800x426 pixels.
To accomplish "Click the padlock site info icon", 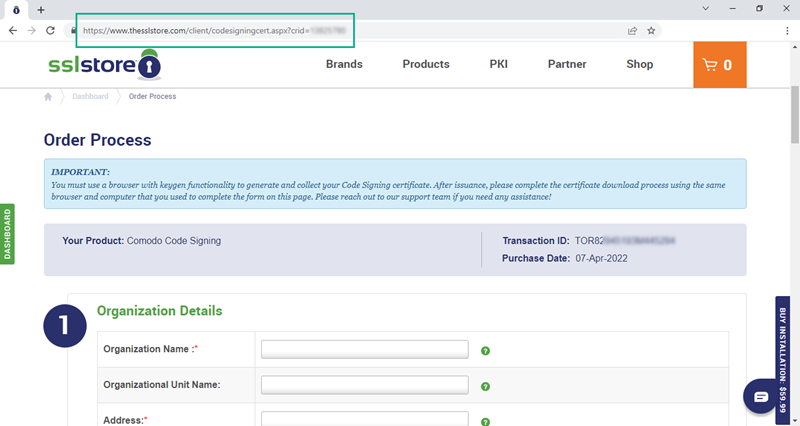I will tap(73, 31).
